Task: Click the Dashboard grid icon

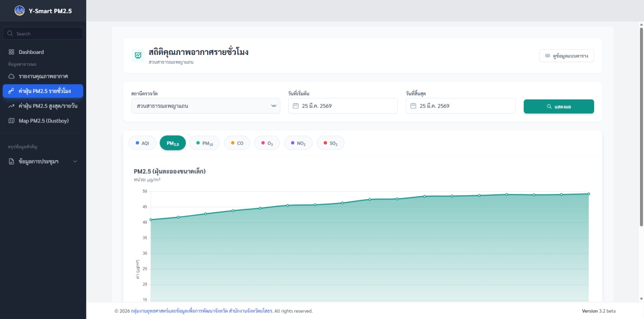Action: [x=11, y=52]
